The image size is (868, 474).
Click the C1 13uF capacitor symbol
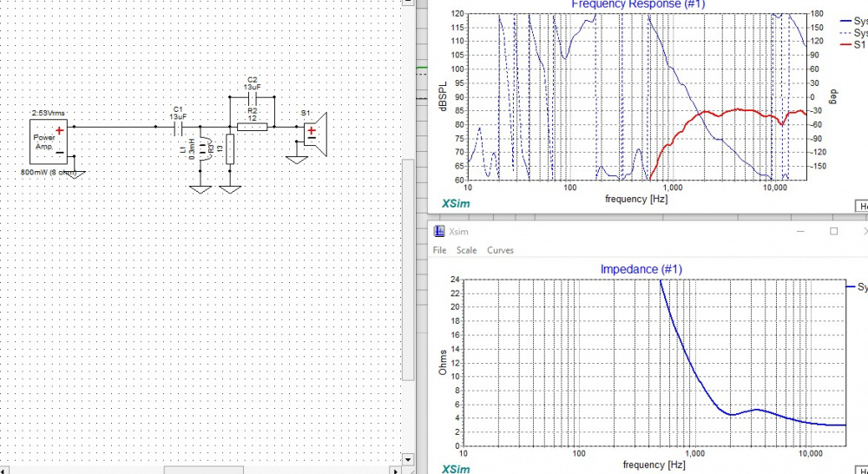[x=178, y=128]
